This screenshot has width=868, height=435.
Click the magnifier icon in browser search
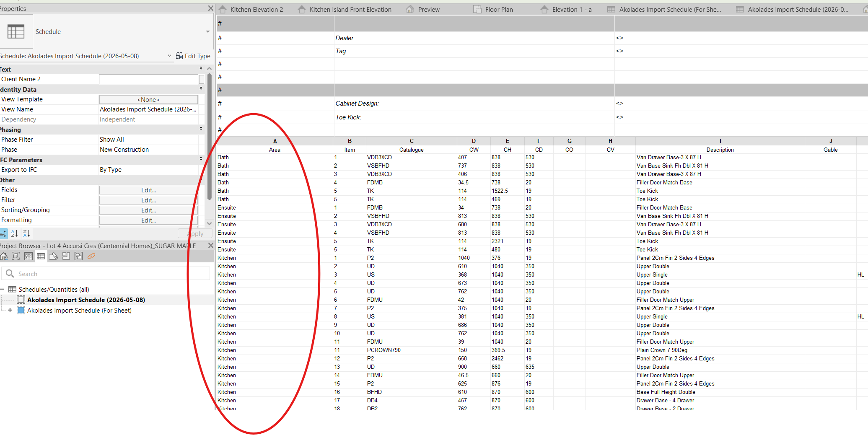[x=10, y=273]
